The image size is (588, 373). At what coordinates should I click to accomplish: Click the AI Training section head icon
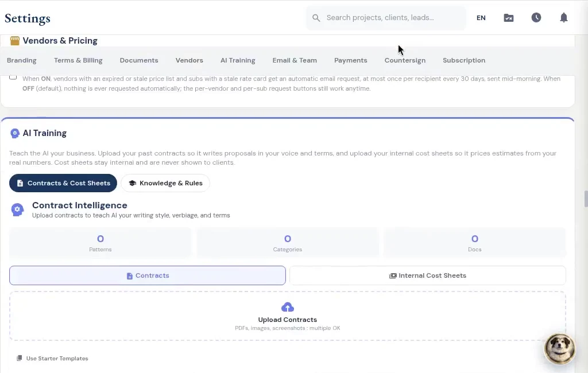click(14, 134)
